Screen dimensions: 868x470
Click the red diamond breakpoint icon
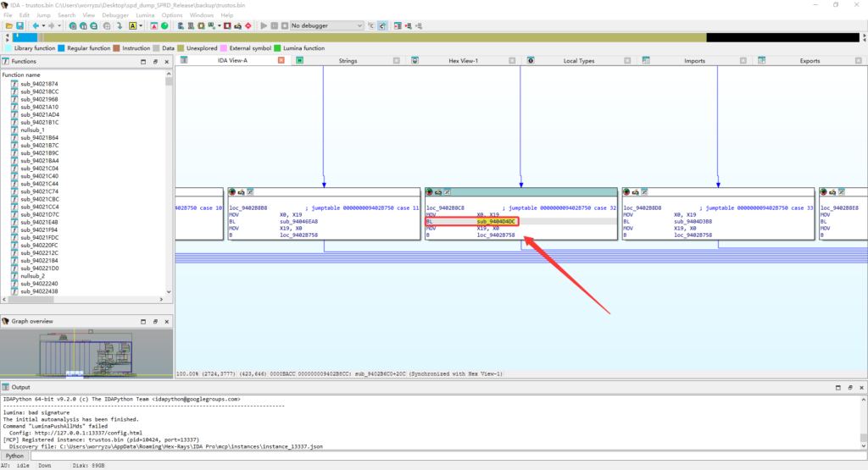(x=248, y=26)
